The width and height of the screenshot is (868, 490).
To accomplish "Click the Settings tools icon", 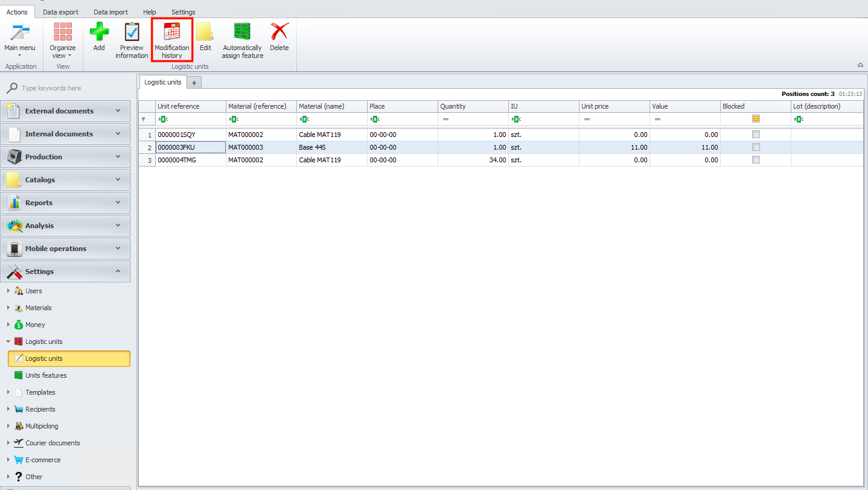I will pyautogui.click(x=14, y=272).
